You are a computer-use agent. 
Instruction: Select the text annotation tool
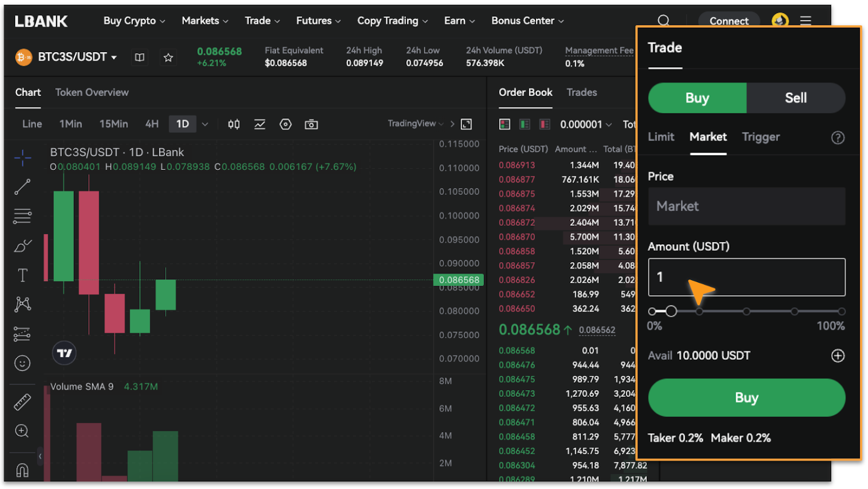pyautogui.click(x=22, y=275)
